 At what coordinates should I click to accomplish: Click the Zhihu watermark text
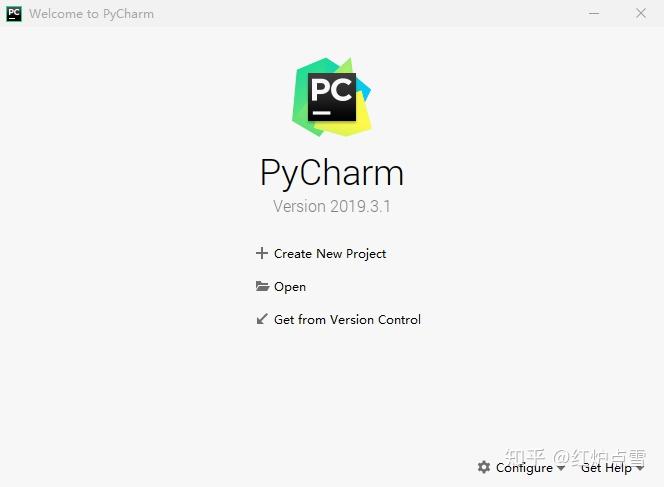coord(575,458)
